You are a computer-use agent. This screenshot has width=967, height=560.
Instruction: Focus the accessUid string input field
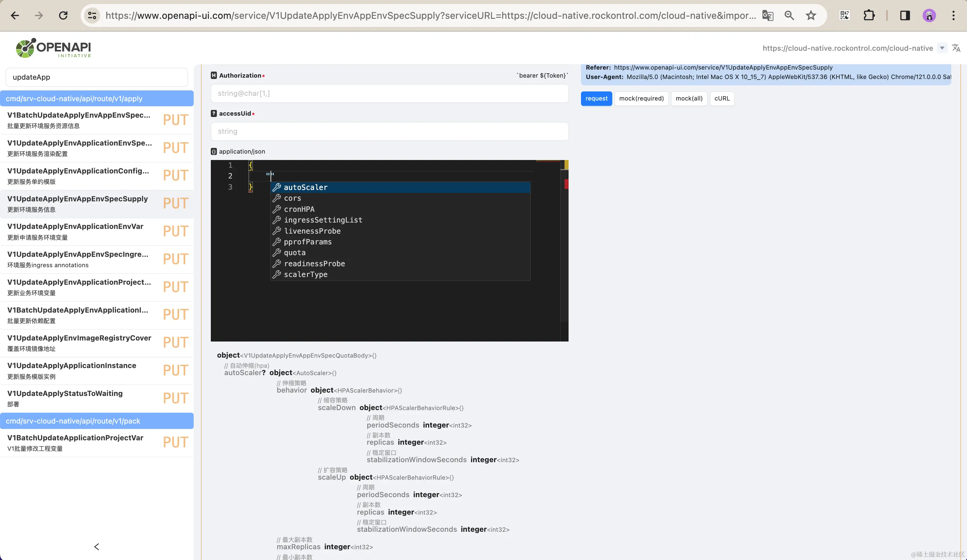(x=389, y=131)
